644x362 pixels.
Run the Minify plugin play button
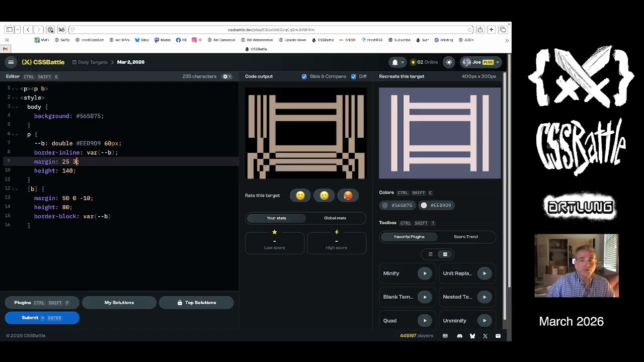coord(425,274)
